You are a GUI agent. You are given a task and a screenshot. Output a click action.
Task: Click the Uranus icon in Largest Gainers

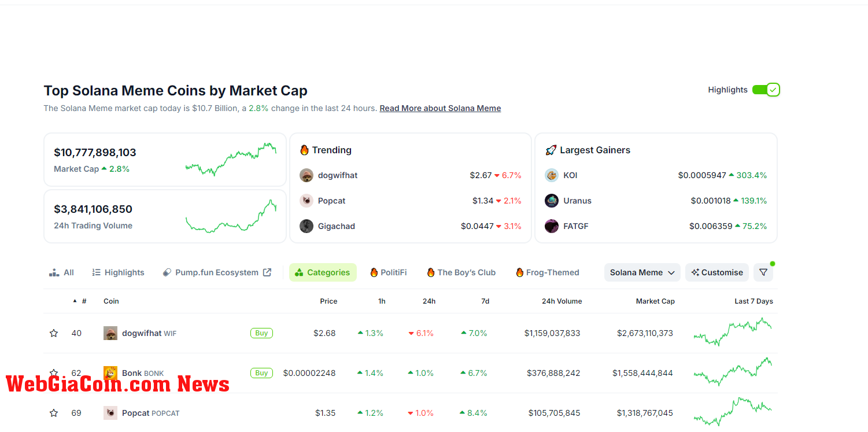coord(552,201)
